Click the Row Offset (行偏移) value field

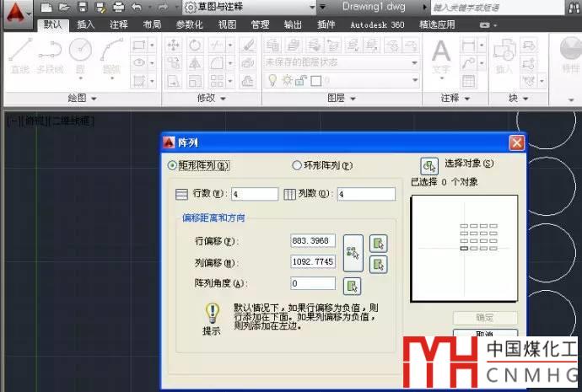coord(312,241)
